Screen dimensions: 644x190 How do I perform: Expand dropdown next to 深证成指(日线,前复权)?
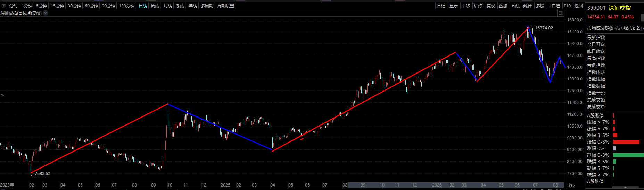pos(46,13)
